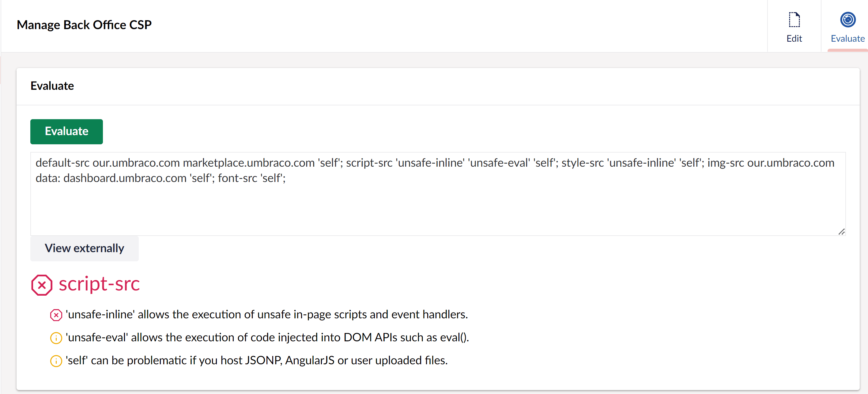The image size is (868, 394).
Task: Click the large red script-src error icon
Action: 42,285
